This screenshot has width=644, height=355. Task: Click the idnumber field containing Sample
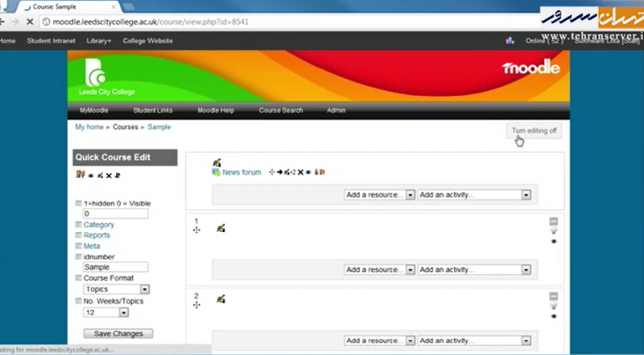click(115, 267)
